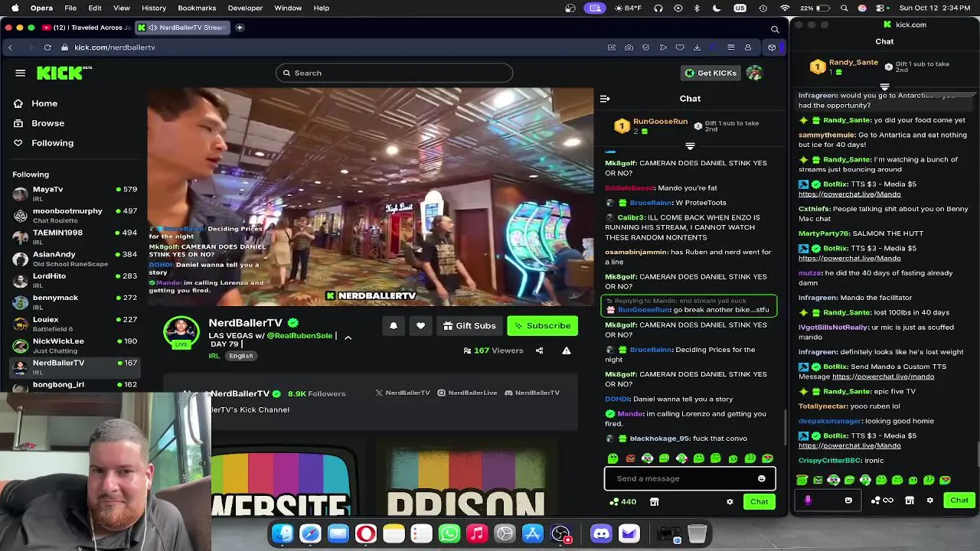This screenshot has height=551, width=980.
Task: Open AsianAndy channel in Following list
Action: pos(73,259)
